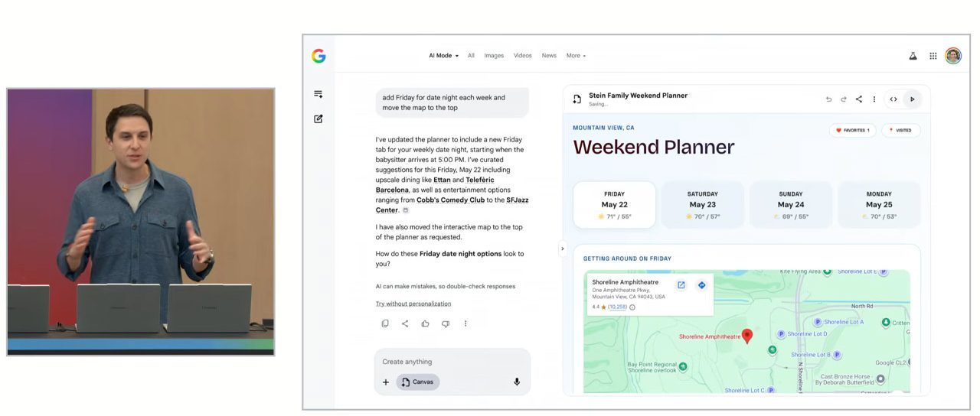The image size is (980, 416).
Task: Start voice input with the microphone
Action: [x=517, y=382]
